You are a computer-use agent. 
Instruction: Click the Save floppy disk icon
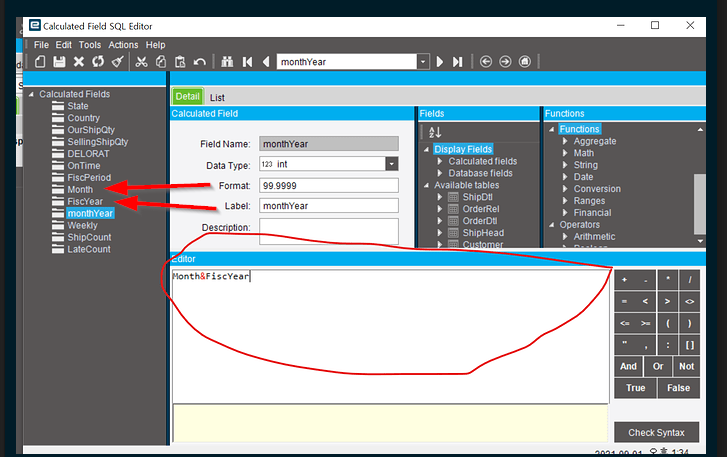pyautogui.click(x=59, y=62)
